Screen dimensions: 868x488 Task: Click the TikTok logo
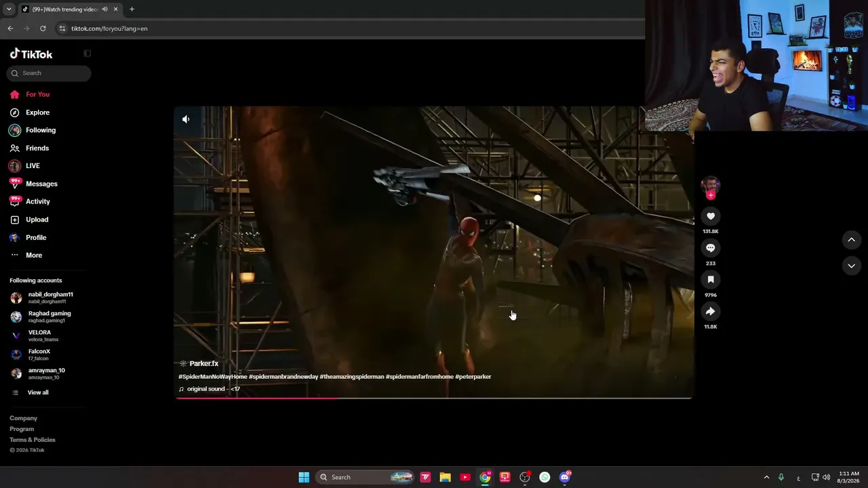(31, 54)
